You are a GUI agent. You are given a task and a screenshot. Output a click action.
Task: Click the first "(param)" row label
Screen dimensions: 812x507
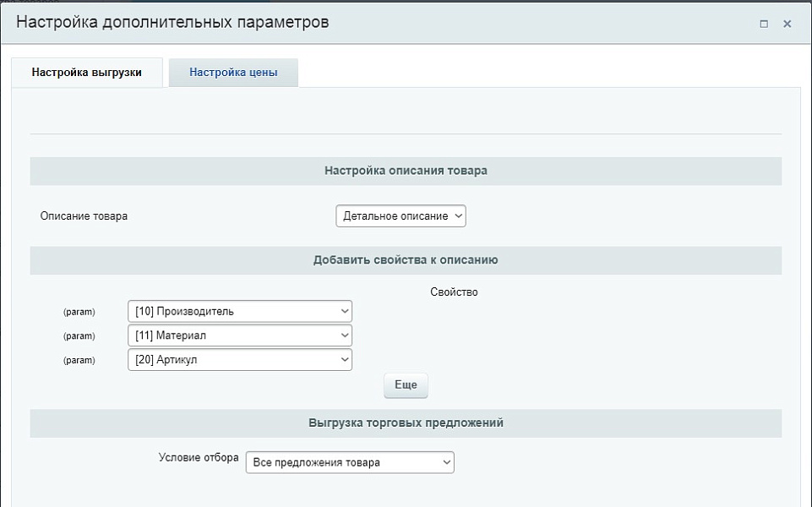80,311
